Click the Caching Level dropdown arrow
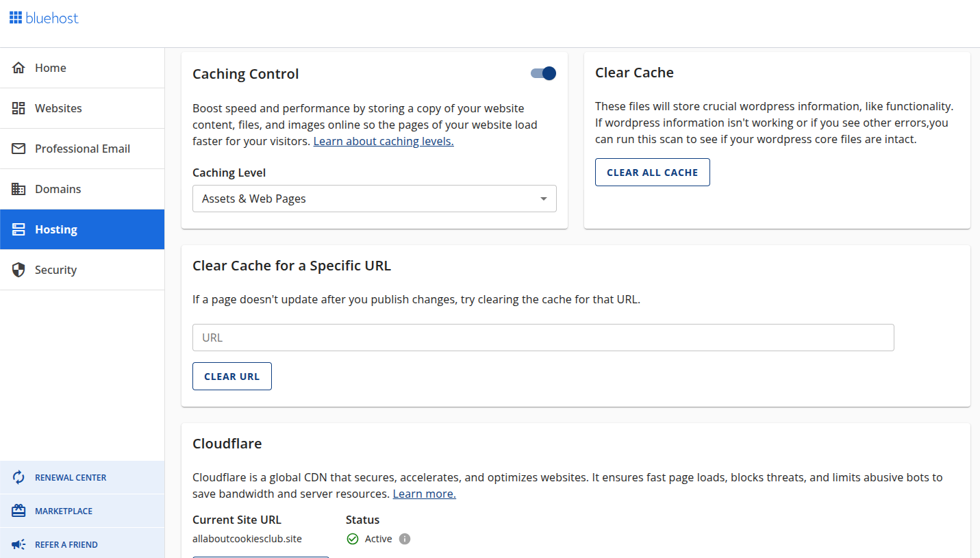980x558 pixels. (x=543, y=199)
